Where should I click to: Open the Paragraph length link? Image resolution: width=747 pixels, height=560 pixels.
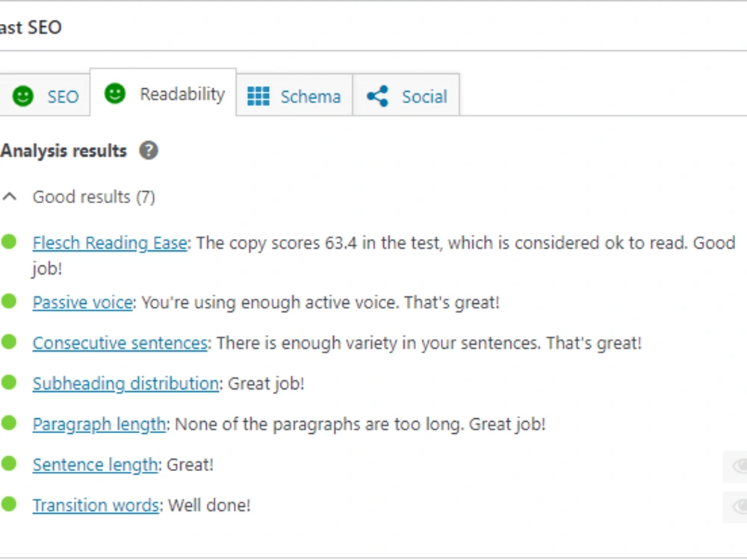coord(99,424)
